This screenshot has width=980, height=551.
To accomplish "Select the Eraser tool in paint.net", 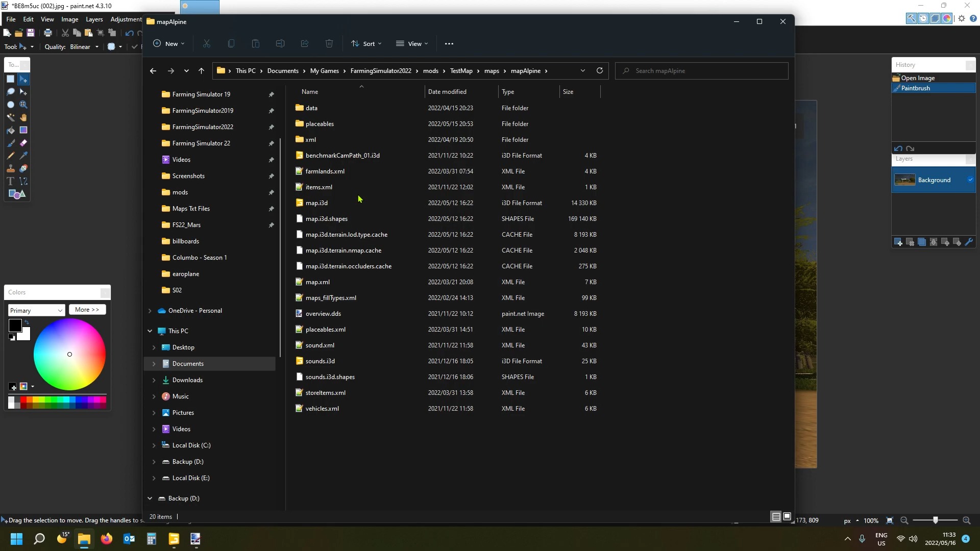I will [x=23, y=143].
